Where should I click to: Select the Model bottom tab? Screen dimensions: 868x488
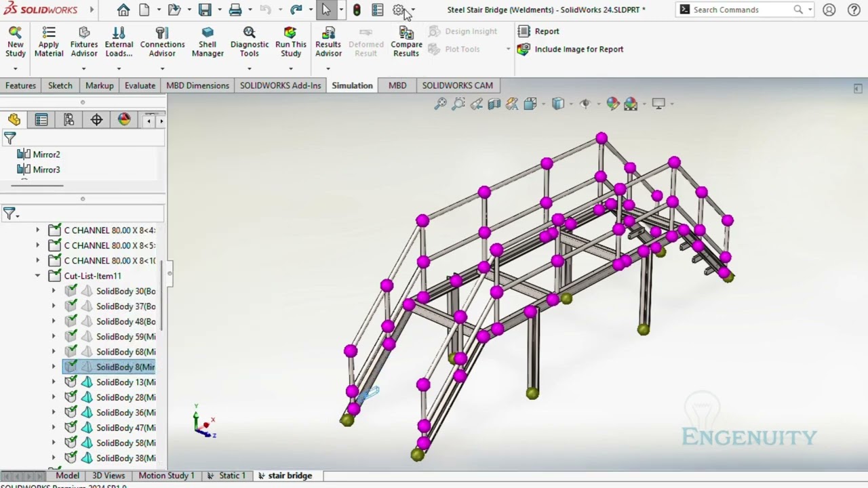pos(67,476)
